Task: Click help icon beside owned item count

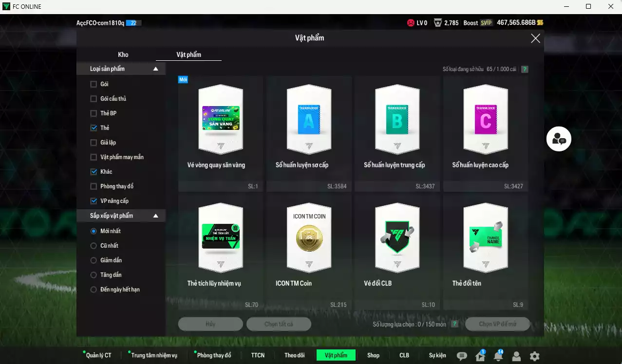Action: tap(525, 69)
